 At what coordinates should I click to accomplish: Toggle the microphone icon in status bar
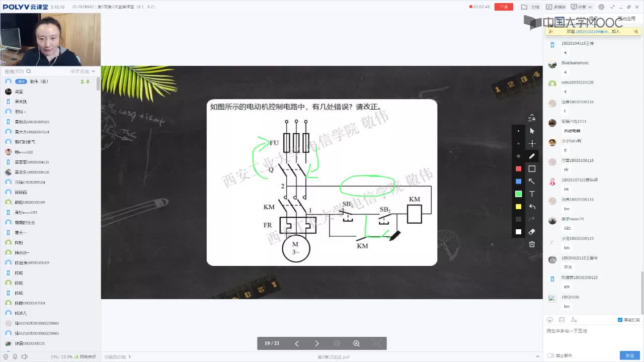coord(15,356)
